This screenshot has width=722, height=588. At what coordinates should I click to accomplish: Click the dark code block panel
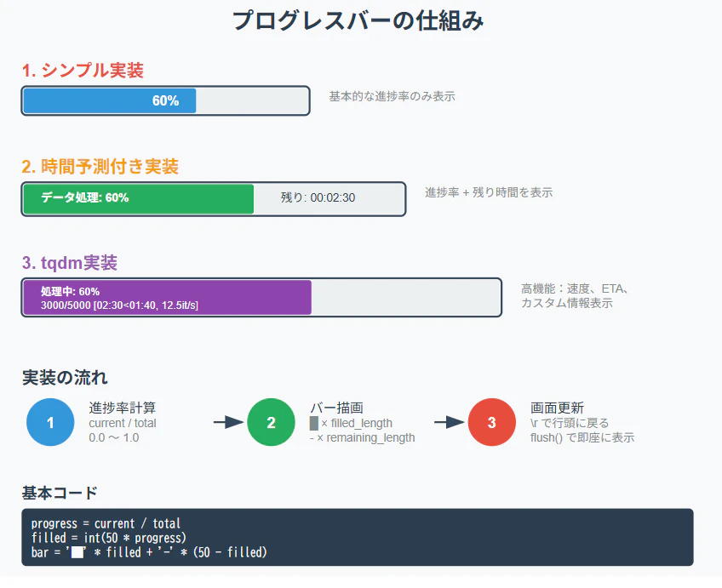pos(358,538)
